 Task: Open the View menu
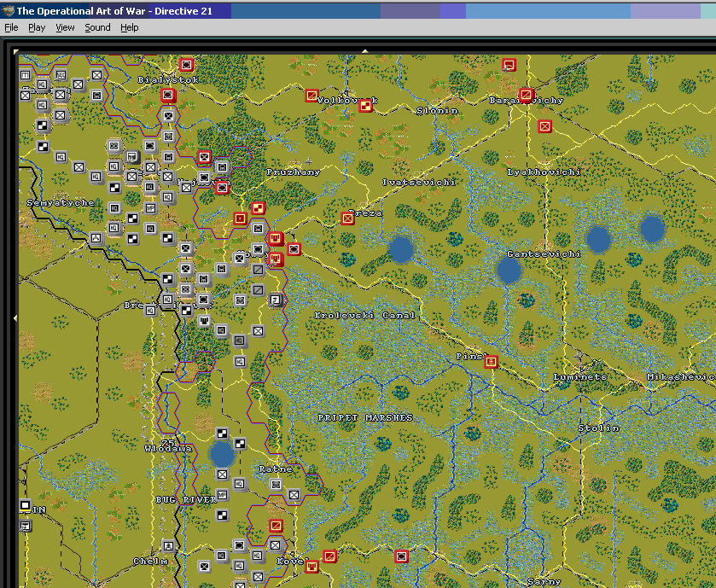65,27
